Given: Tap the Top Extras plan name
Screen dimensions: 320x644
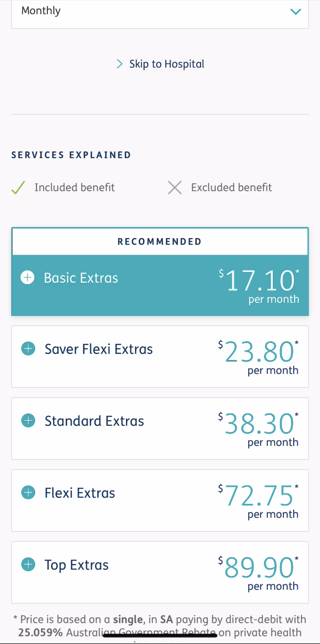Looking at the screenshot, I should (77, 565).
